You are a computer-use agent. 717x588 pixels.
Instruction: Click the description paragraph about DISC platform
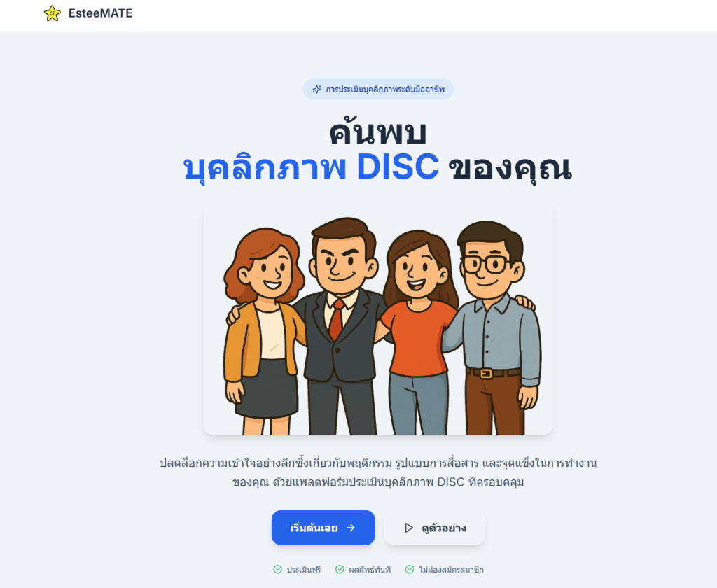pos(378,472)
